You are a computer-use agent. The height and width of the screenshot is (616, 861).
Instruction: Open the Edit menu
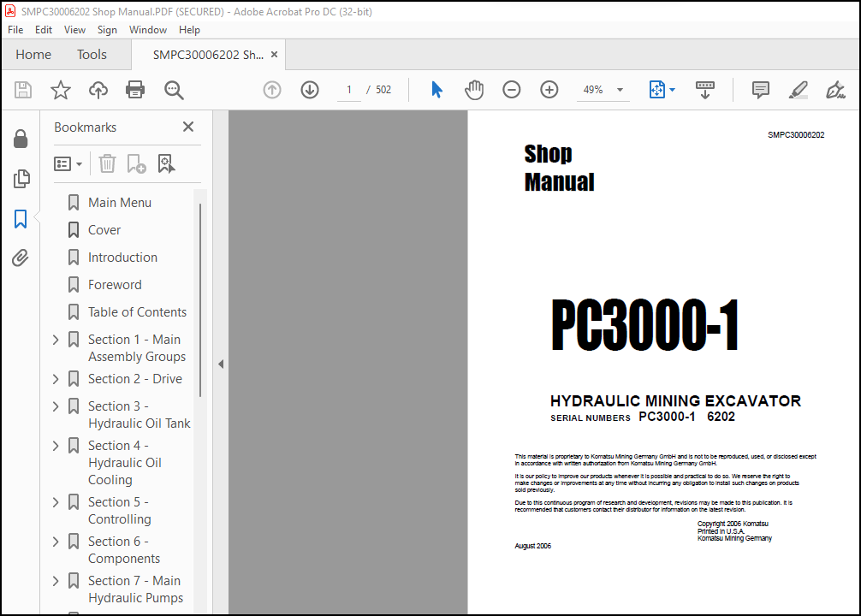[44, 30]
